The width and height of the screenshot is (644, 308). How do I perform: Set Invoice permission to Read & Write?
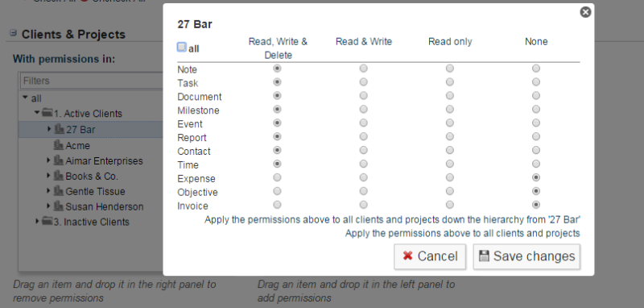click(x=364, y=204)
